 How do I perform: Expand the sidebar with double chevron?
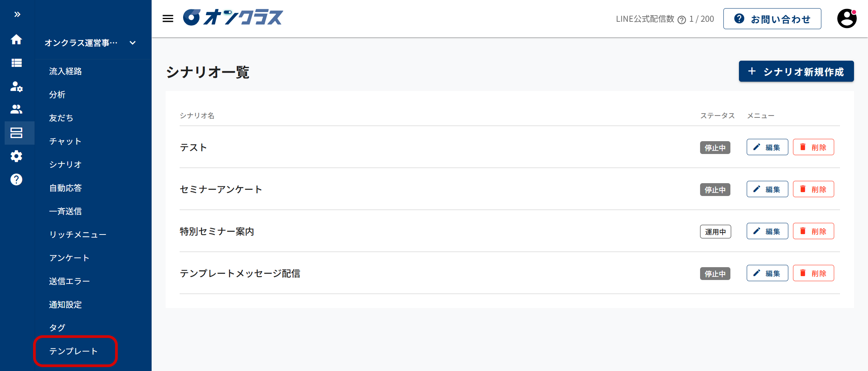click(x=17, y=15)
